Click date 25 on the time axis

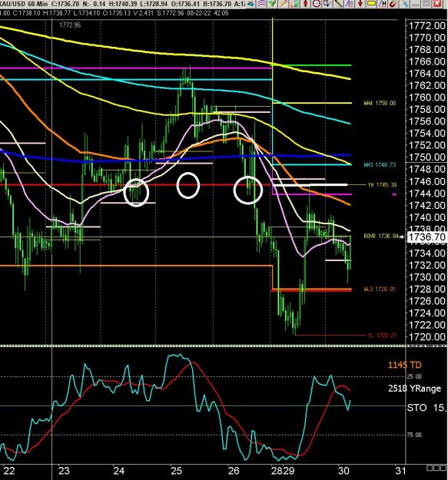pos(177,470)
